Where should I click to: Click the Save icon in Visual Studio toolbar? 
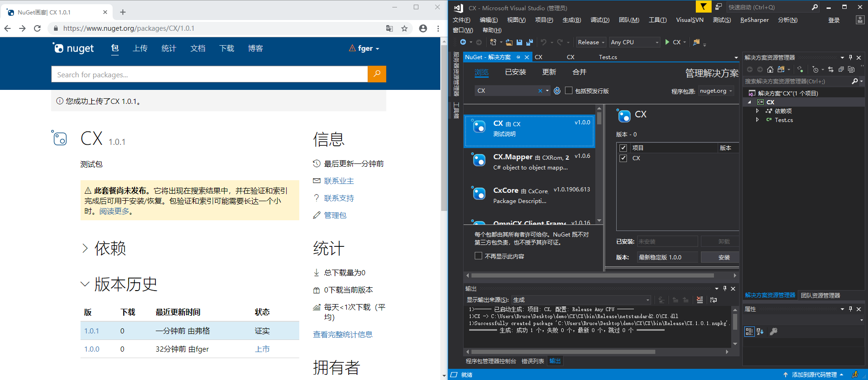coord(519,42)
